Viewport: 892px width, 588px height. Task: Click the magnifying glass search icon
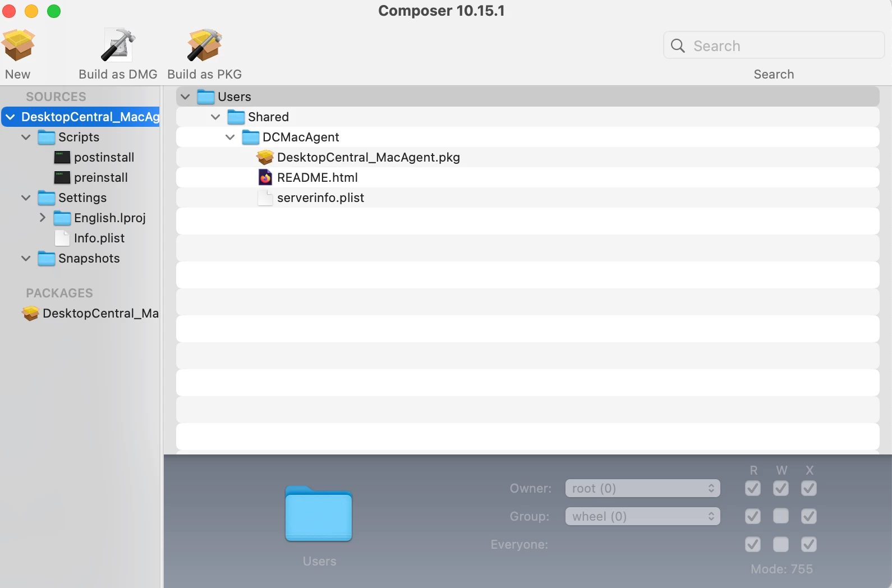[x=678, y=45]
